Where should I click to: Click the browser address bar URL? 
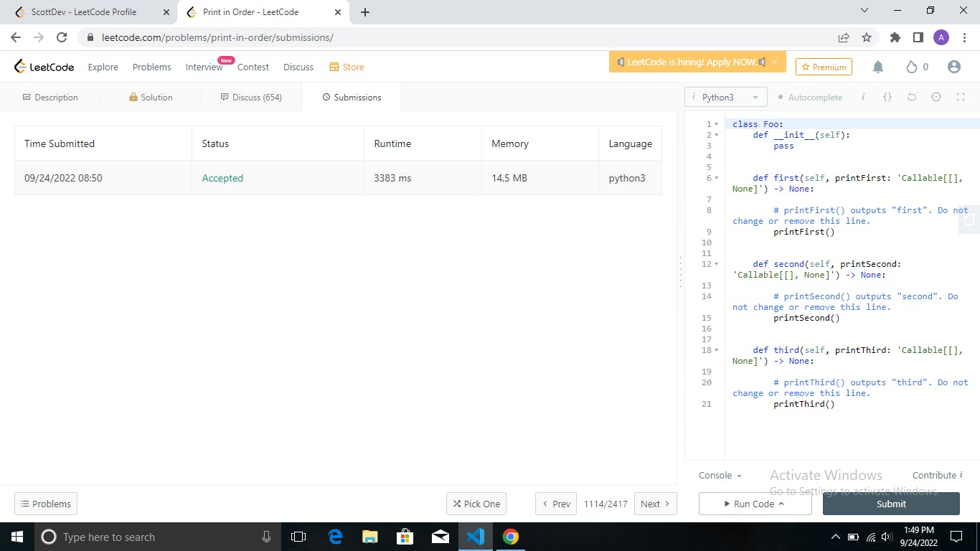point(217,37)
